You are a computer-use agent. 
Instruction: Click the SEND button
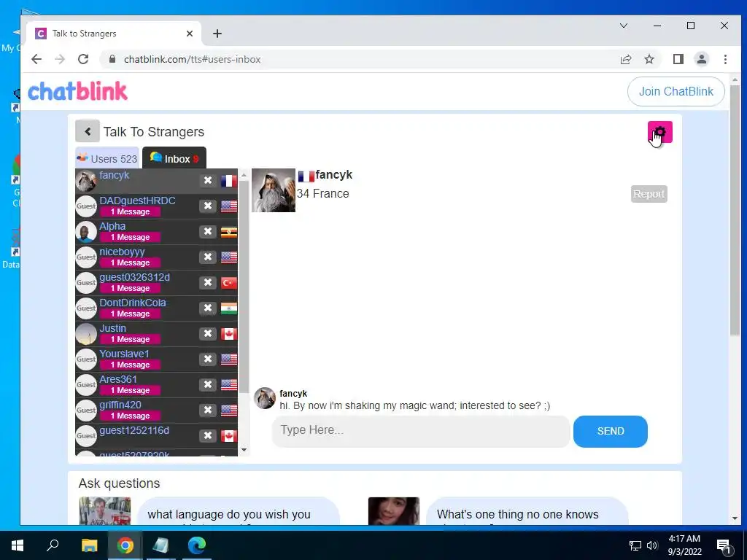coord(611,431)
